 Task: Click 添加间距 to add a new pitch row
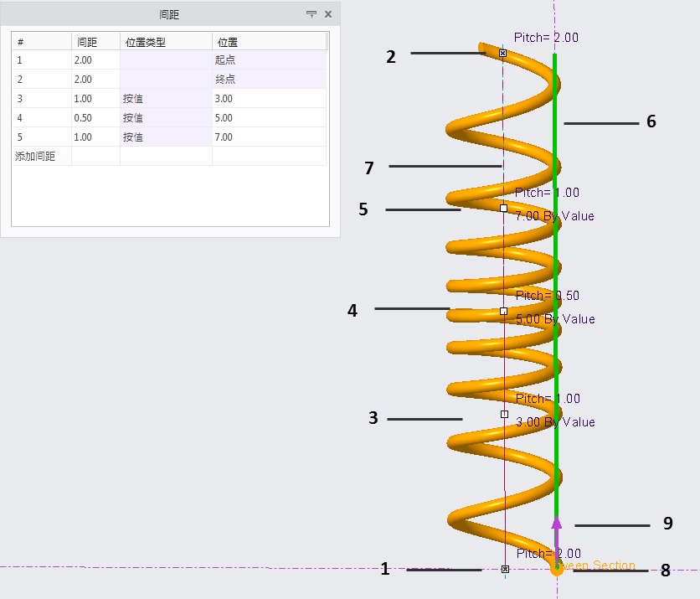pos(35,157)
